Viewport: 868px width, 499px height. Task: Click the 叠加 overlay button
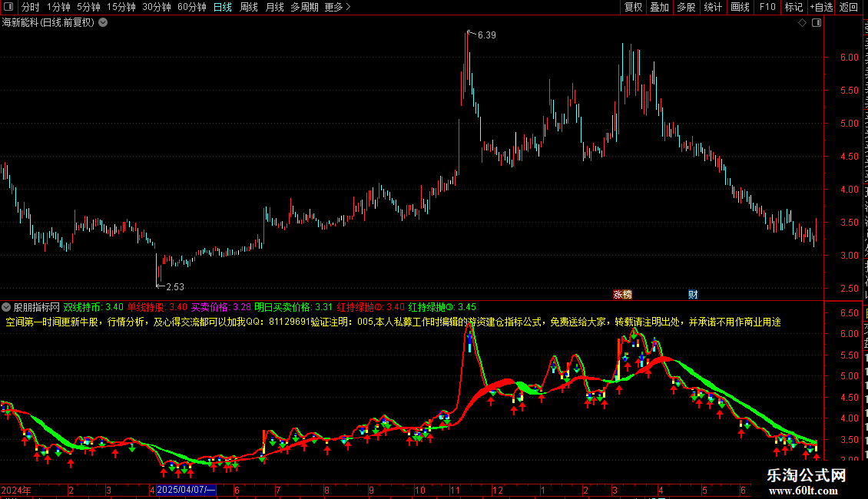659,7
